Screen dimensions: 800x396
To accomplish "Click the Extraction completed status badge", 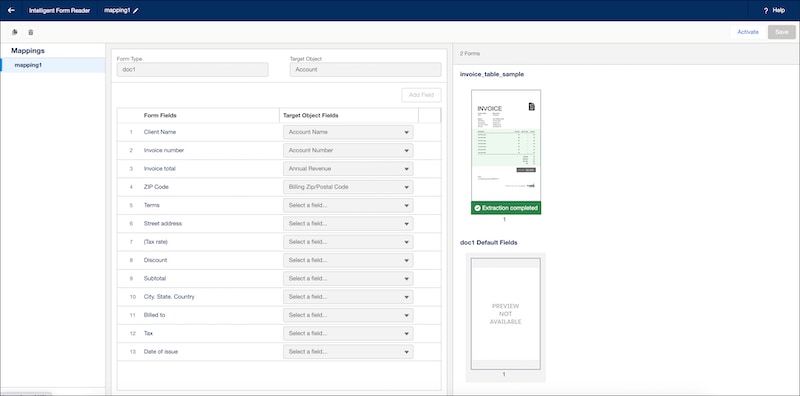I will coord(506,208).
